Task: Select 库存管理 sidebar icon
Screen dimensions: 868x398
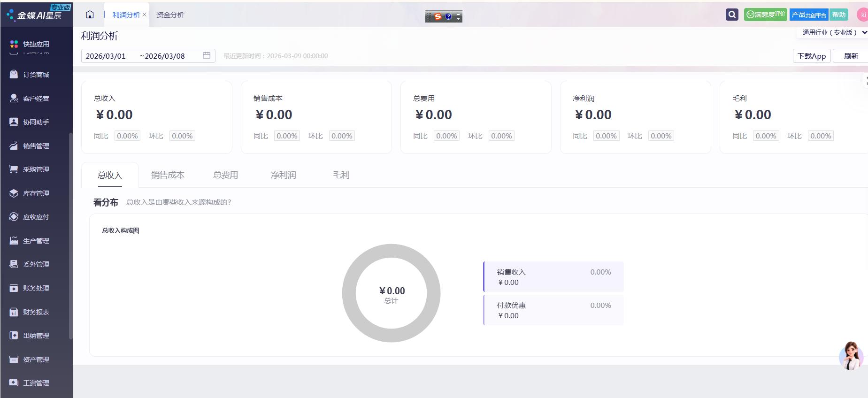Action: click(x=14, y=193)
